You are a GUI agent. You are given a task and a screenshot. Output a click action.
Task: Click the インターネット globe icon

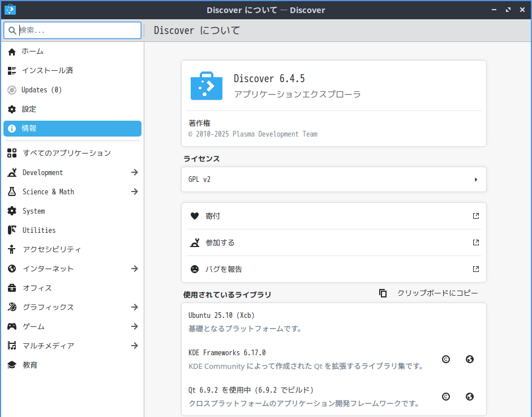click(x=12, y=269)
